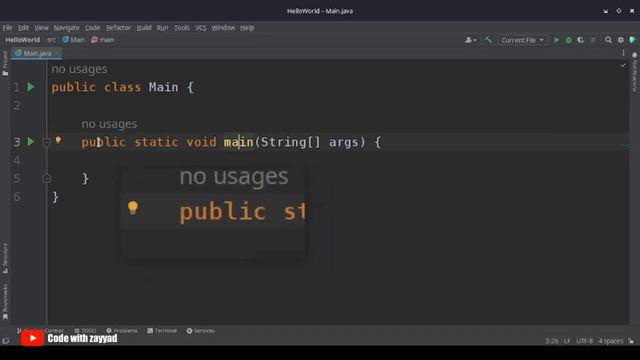This screenshot has height=360, width=640.
Task: Open the Tools menu
Action: (x=182, y=28)
